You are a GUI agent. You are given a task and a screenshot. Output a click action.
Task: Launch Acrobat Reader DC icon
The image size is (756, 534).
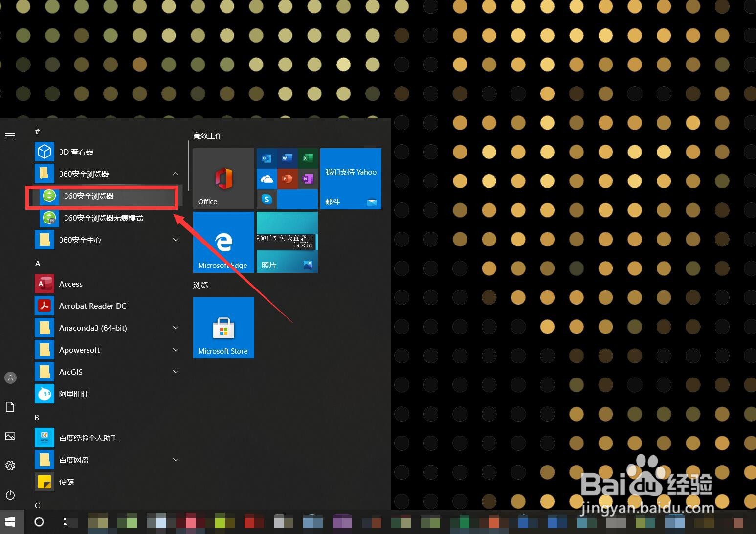point(44,306)
